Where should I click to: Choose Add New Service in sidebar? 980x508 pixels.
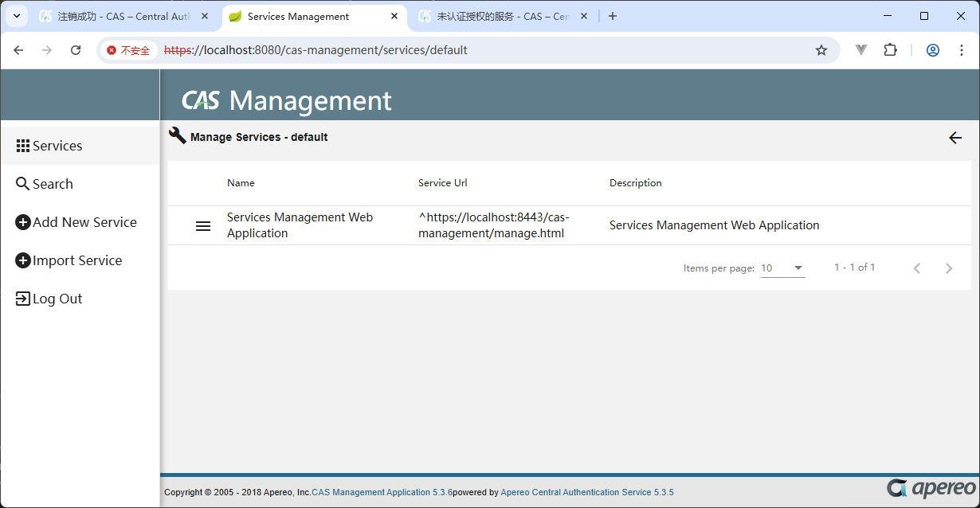coord(80,222)
